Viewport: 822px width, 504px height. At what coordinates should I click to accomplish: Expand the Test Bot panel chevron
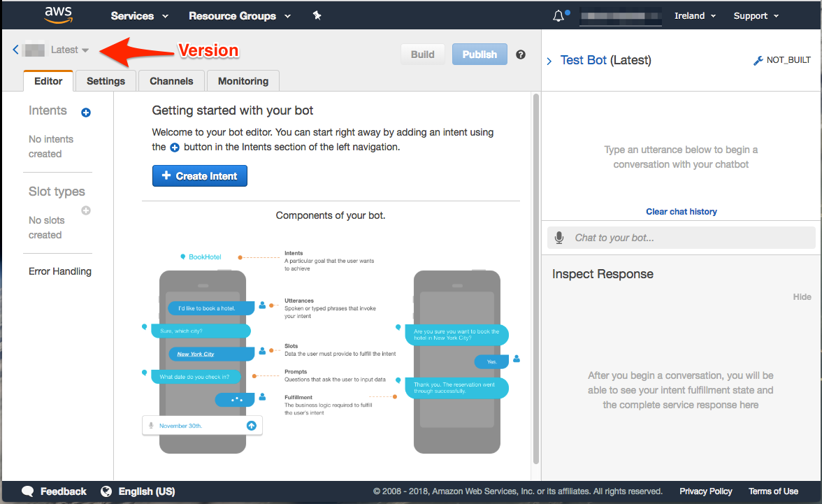pos(549,61)
